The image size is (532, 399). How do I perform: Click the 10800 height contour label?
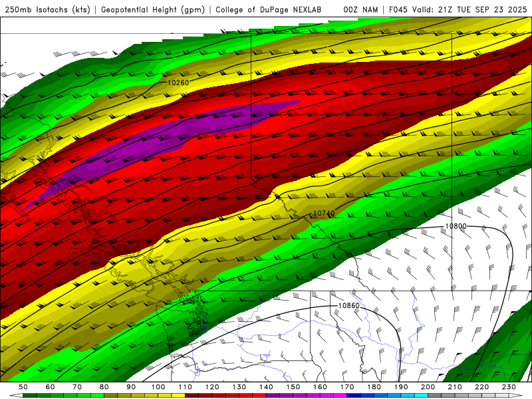coord(456,226)
